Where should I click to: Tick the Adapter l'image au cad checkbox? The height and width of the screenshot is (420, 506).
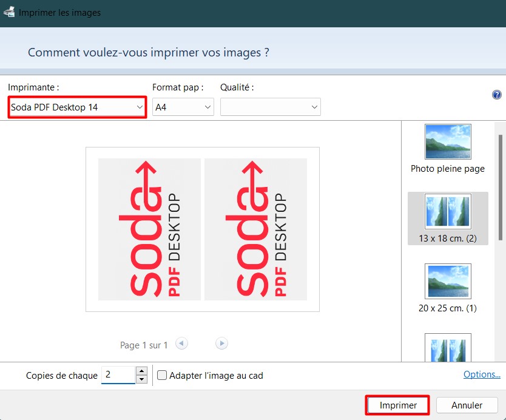point(161,375)
